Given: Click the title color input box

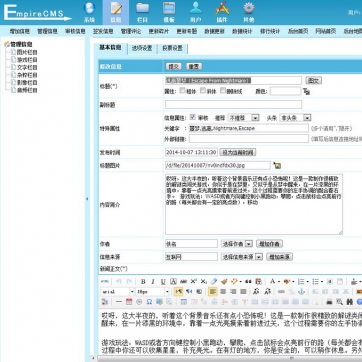Looking at the screenshot, I should (x=285, y=91).
